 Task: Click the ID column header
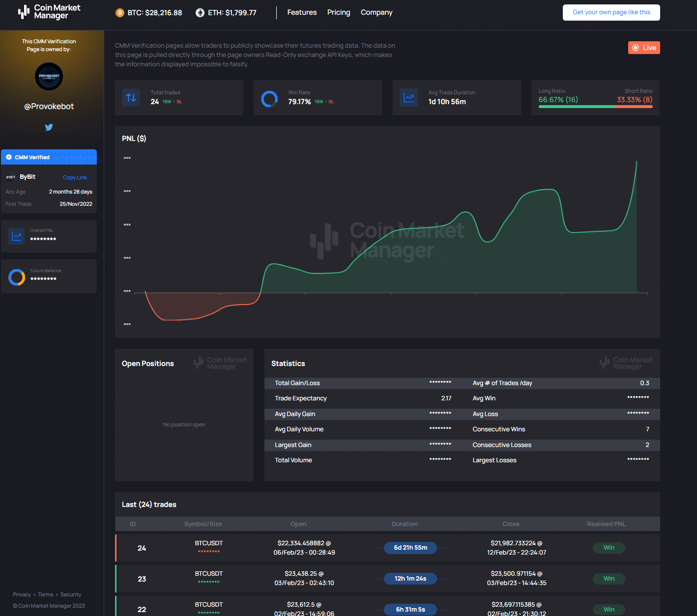pos(133,524)
